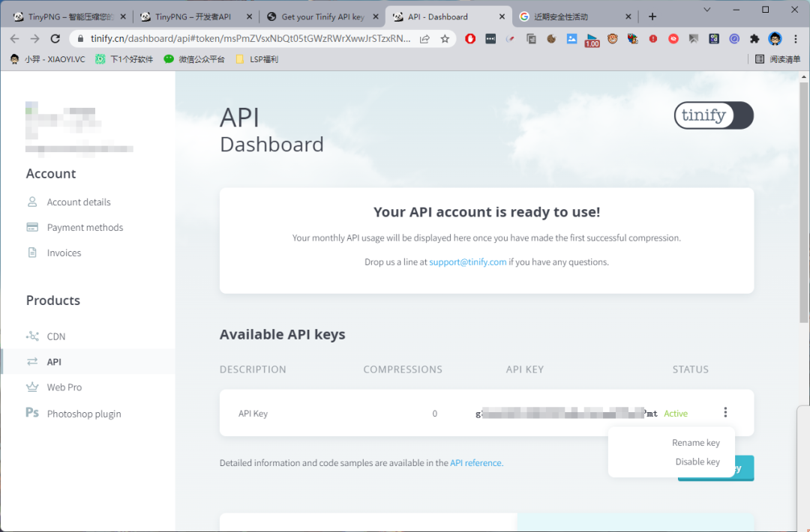Viewport: 810px width, 532px height.
Task: Click the blurred API key value
Action: click(566, 414)
